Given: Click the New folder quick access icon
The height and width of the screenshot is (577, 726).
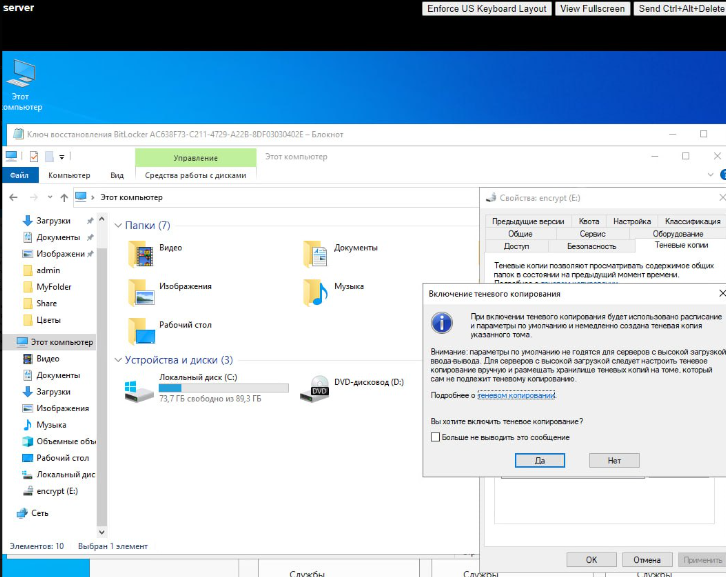Looking at the screenshot, I should (49, 157).
